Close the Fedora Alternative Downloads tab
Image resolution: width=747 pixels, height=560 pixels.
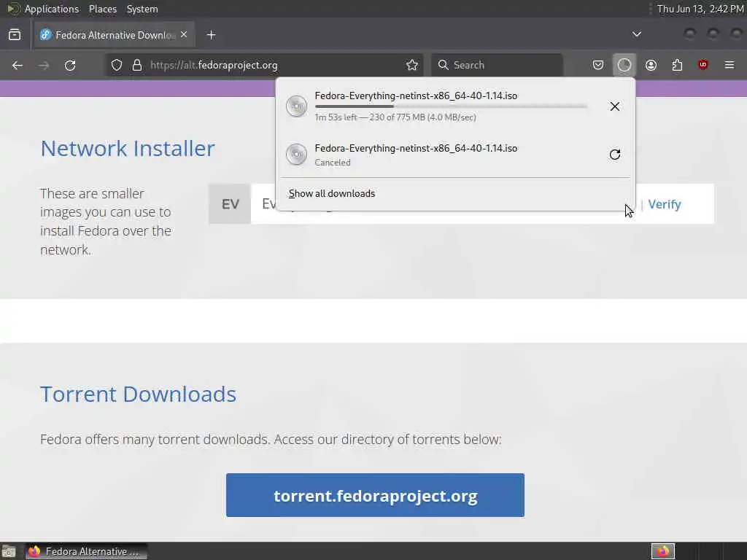point(184,35)
